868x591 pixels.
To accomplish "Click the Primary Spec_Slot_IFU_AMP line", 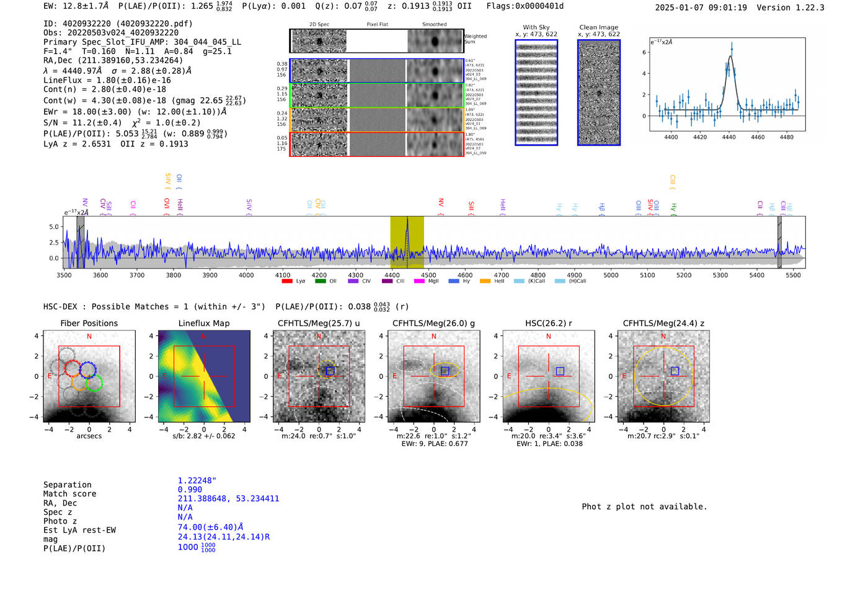I will pos(143,42).
